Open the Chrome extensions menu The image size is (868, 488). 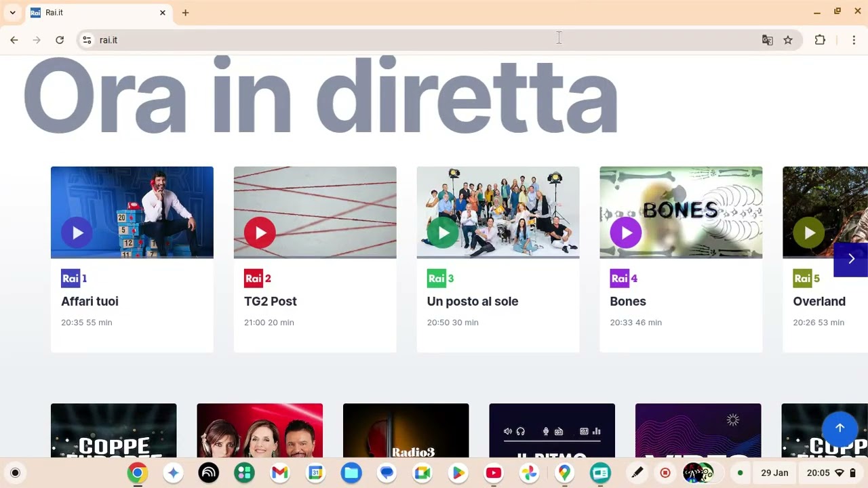point(820,40)
